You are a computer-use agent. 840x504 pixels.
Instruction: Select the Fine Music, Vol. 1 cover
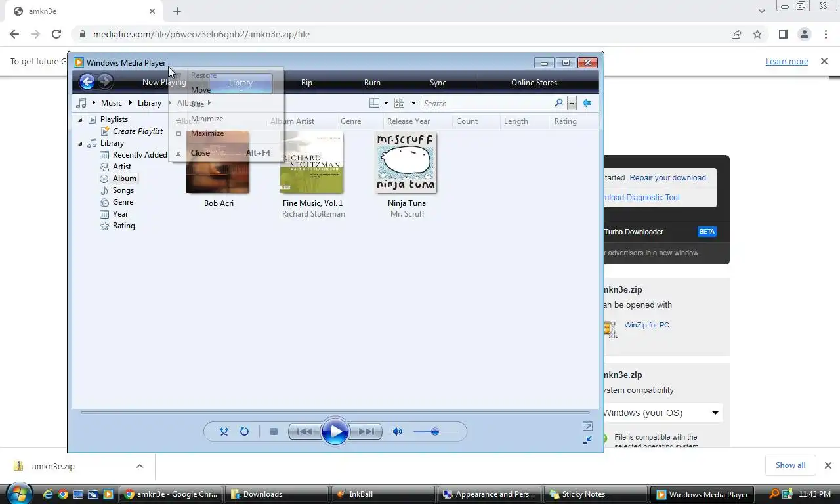pyautogui.click(x=312, y=162)
